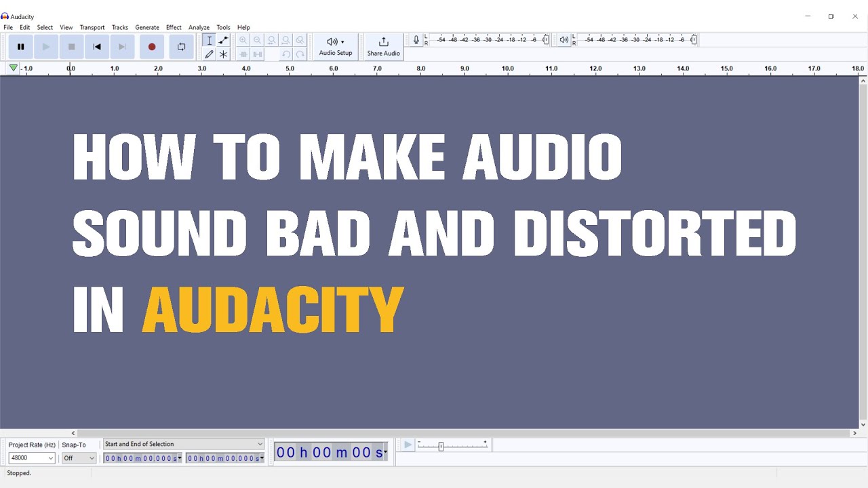Screen dimensions: 868x488
Task: Click the selection end time field
Action: click(222, 458)
